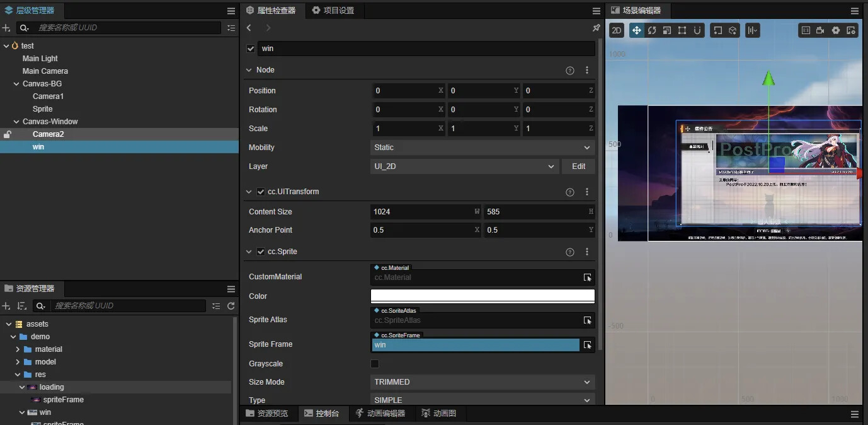Screen dimensions: 868x425
Task: Open the alignment tools dropdown in scene toolbar
Action: (753, 30)
